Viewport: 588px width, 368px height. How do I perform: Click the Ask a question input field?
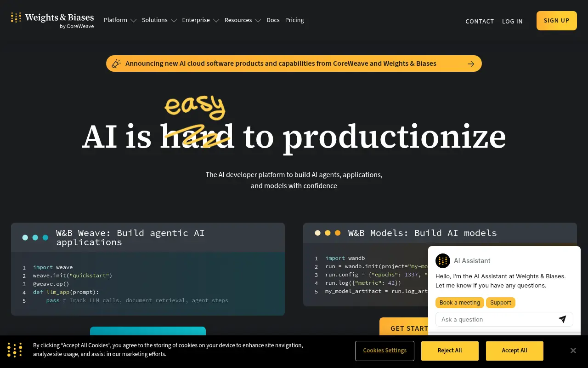[x=496, y=319]
